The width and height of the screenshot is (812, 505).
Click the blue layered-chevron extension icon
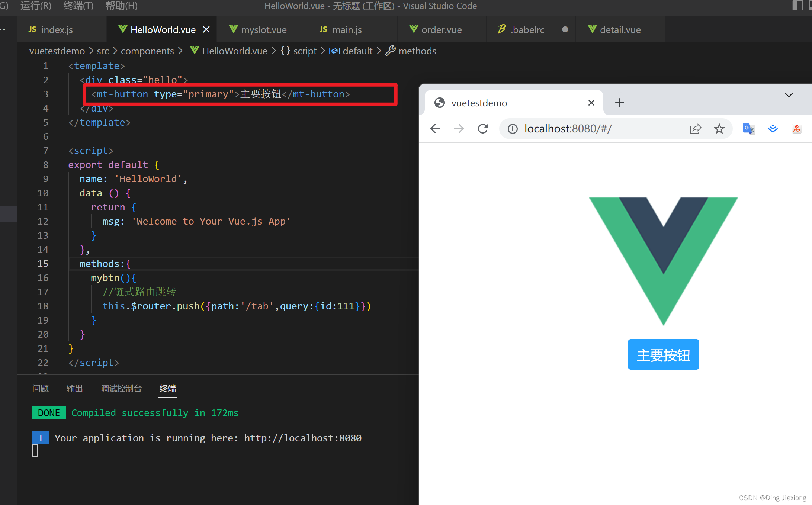pyautogui.click(x=773, y=129)
